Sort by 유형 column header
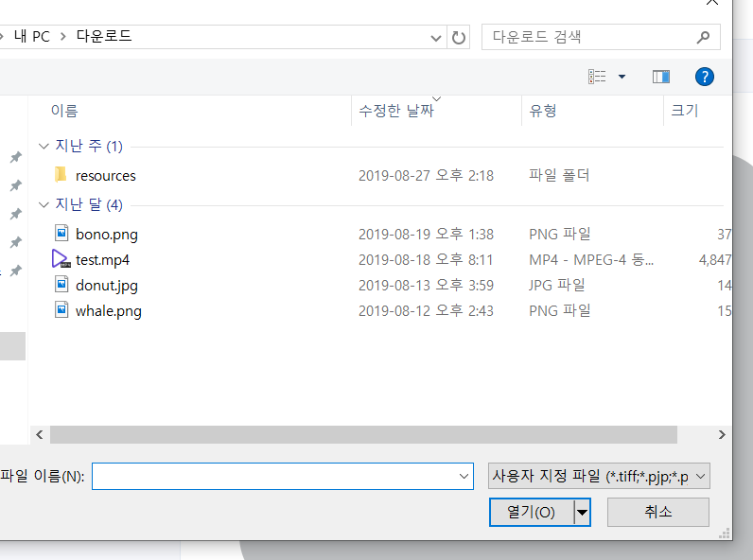 click(x=543, y=111)
